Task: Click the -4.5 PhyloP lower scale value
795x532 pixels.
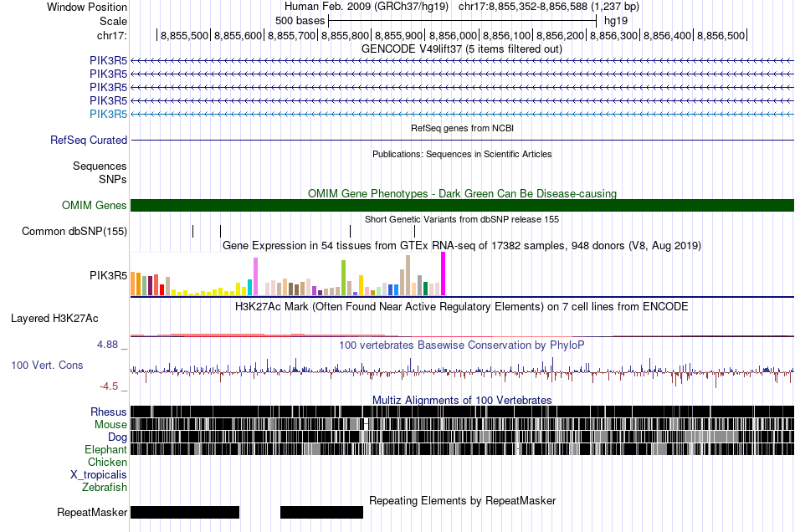Action: pyautogui.click(x=109, y=386)
